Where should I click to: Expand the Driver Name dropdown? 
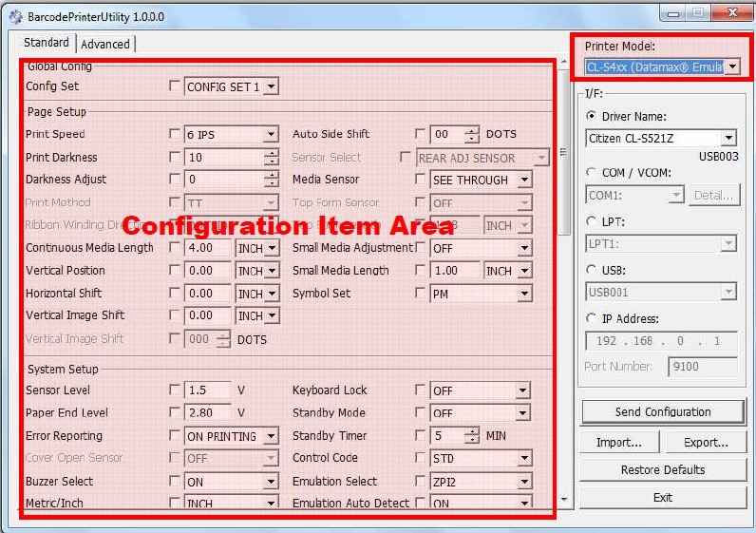tap(728, 139)
